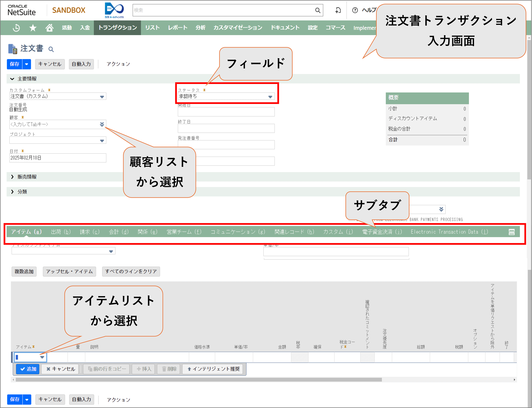Click the 複数追加 button
The width and height of the screenshot is (532, 408).
(24, 272)
